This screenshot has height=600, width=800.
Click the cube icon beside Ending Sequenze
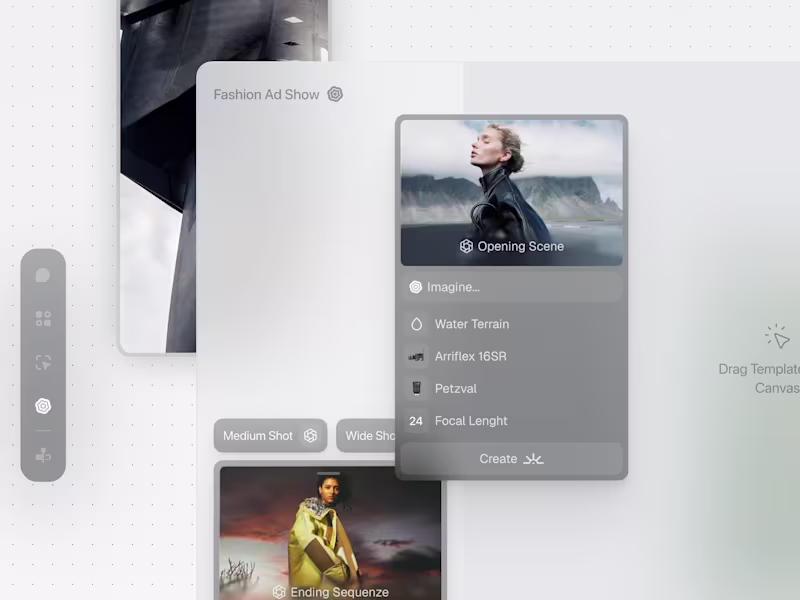279,592
